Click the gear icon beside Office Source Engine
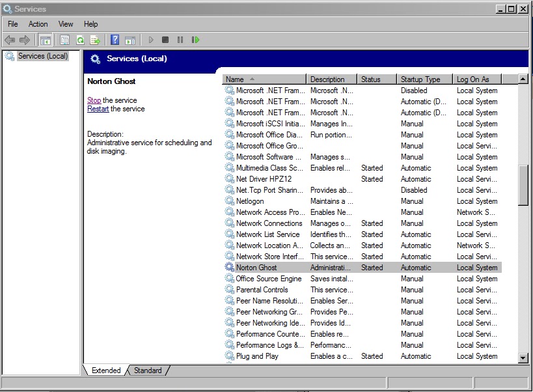 230,279
